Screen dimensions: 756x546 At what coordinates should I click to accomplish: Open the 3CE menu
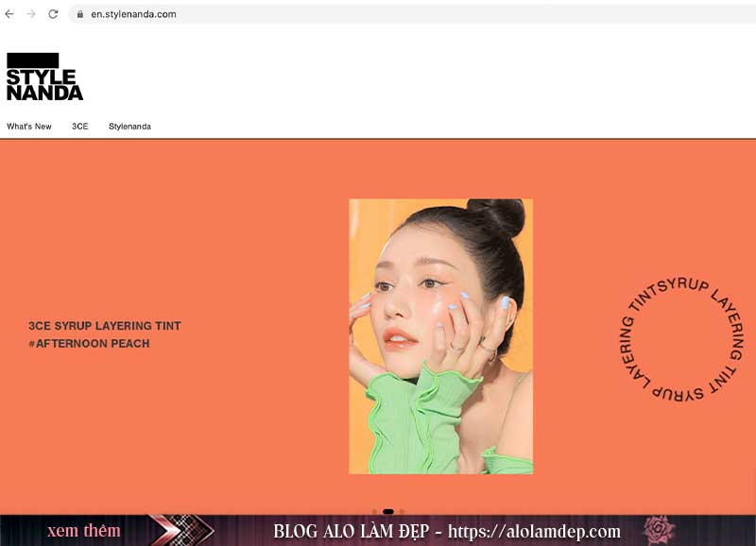[x=79, y=125]
